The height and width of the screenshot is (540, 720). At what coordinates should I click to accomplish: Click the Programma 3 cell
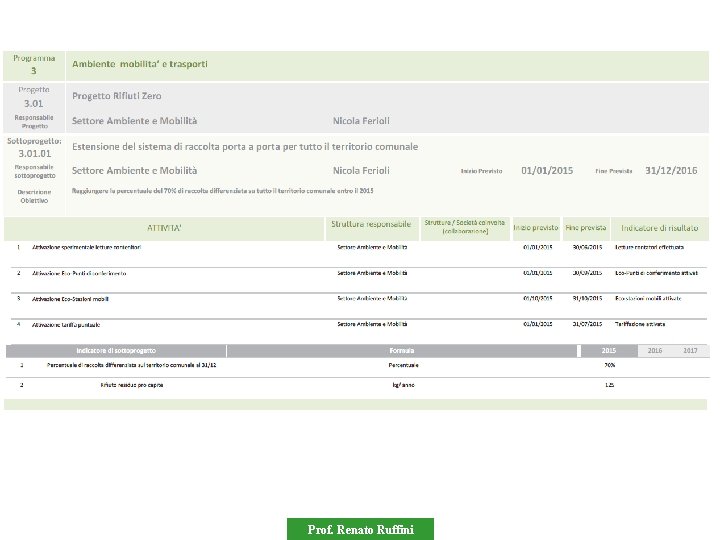(x=34, y=65)
